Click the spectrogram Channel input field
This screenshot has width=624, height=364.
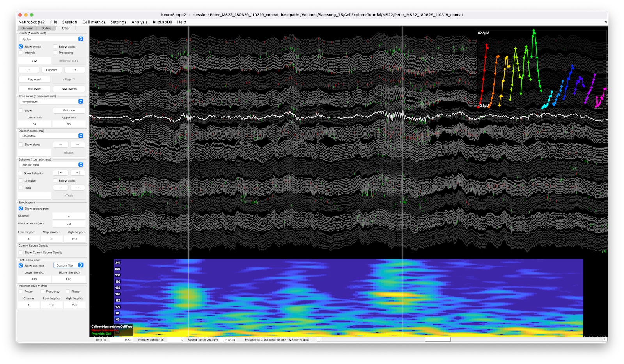69,216
